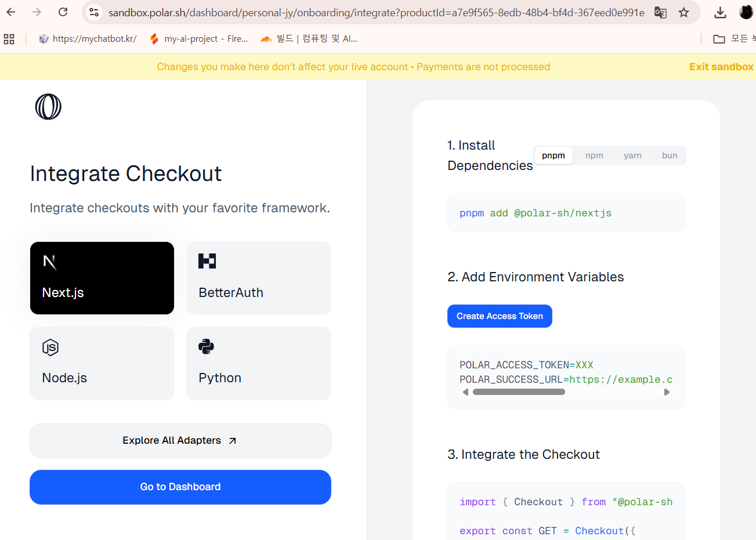Click the browser back arrow

(x=11, y=12)
